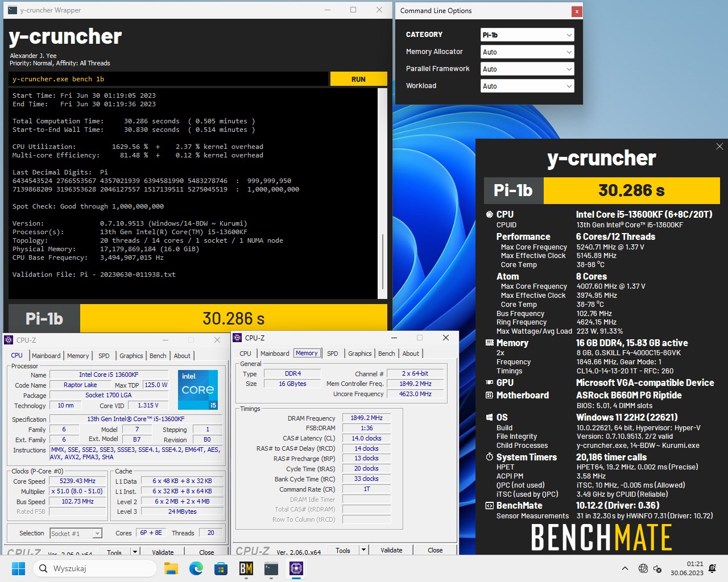Open the Workload dropdown
Viewport: 728px width, 582px height.
[x=527, y=86]
